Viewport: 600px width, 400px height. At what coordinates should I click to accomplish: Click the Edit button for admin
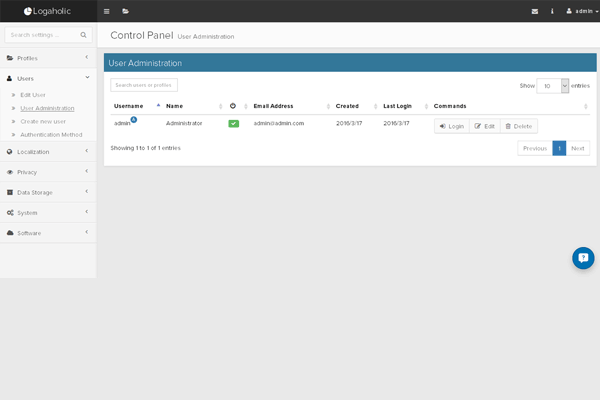pos(484,126)
